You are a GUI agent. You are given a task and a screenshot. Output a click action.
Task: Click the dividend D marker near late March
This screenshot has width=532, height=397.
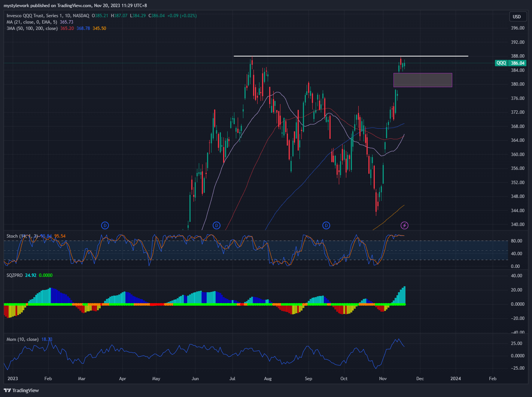(105, 225)
